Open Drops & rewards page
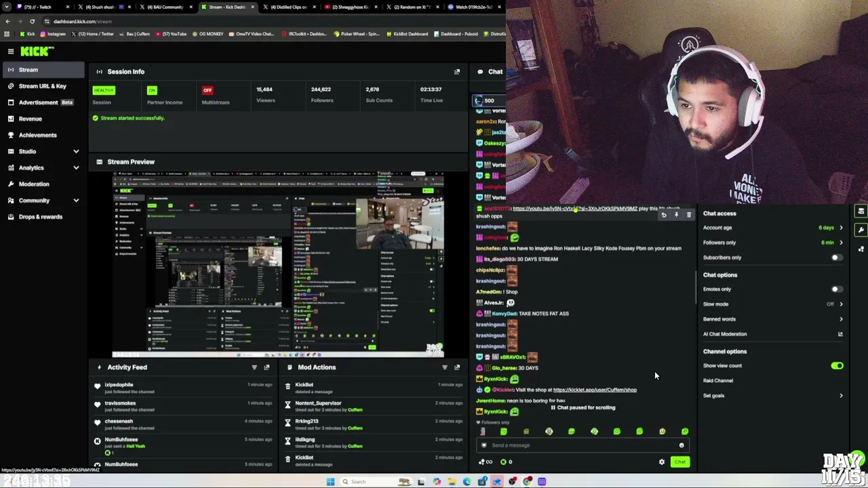 (43, 217)
